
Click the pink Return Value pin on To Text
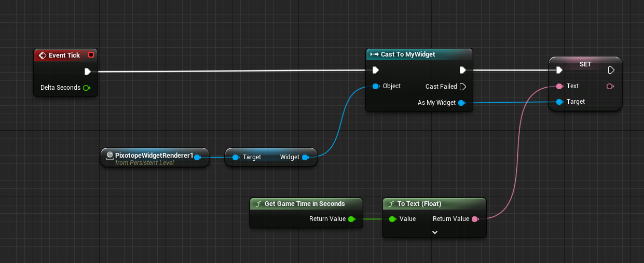474,219
